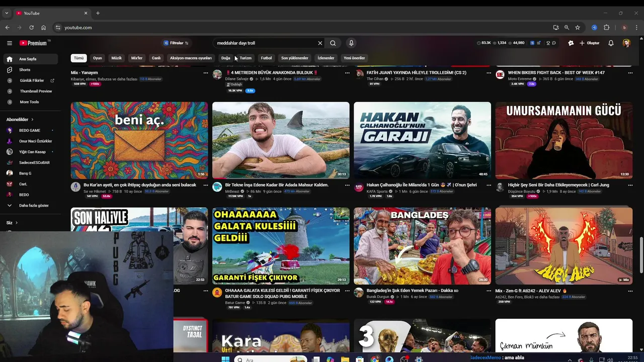
Task: Select the Futbol filter chip
Action: [x=267, y=58]
